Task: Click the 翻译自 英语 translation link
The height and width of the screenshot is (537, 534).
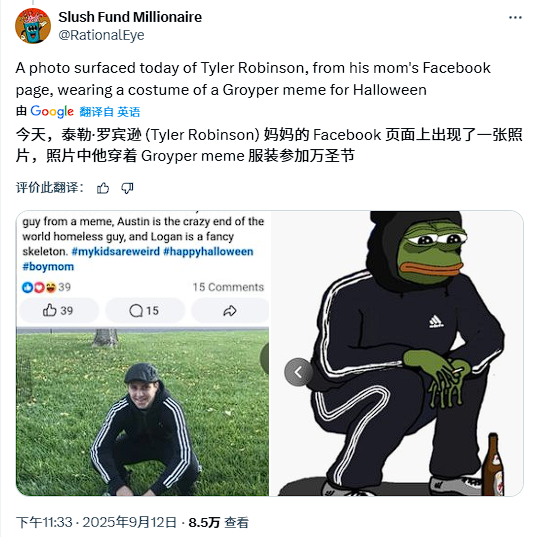Action: (x=110, y=112)
